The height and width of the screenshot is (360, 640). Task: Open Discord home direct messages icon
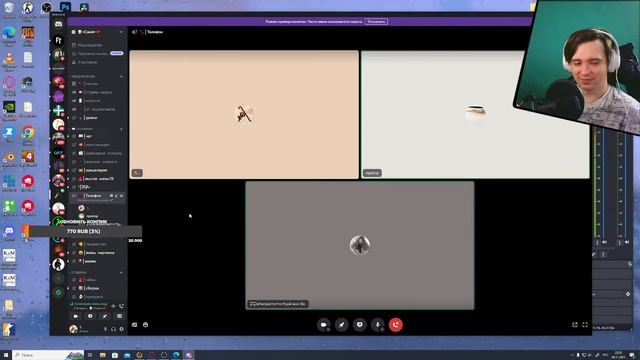coord(58,24)
